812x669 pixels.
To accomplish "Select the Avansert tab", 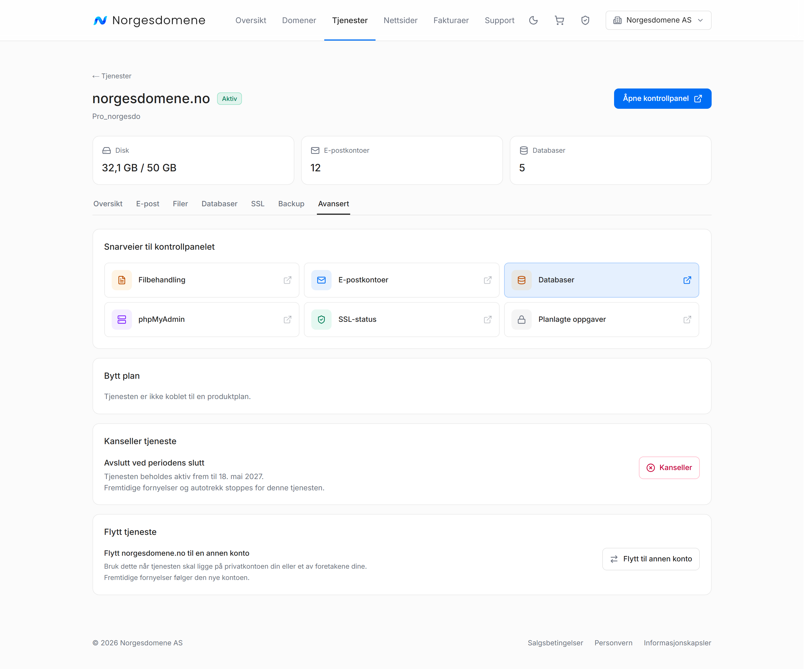I will (333, 204).
